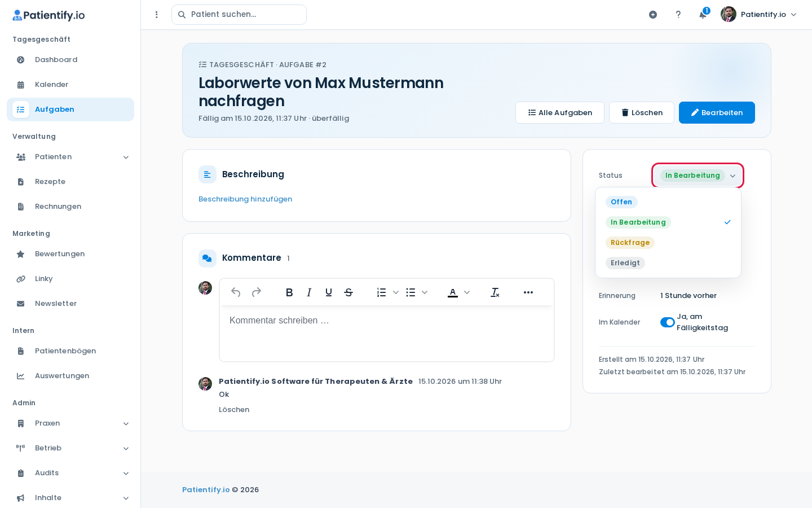
Task: Insert bulleted list in comment editor
Action: (x=411, y=292)
